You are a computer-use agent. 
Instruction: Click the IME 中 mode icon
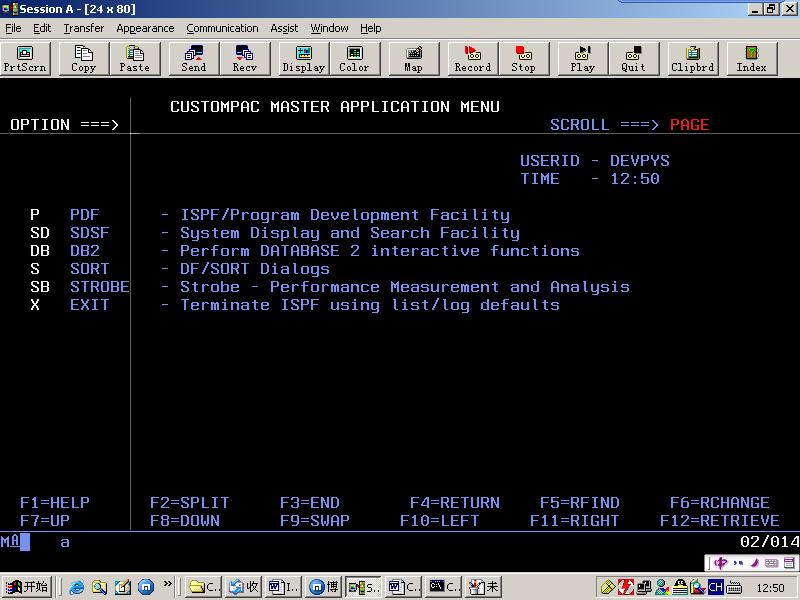[x=720, y=563]
